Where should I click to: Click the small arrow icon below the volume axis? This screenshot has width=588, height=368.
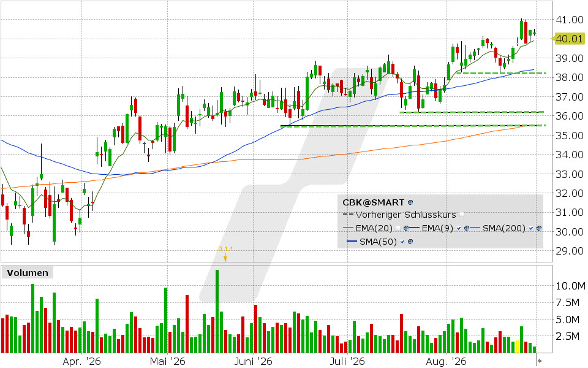pyautogui.click(x=539, y=361)
